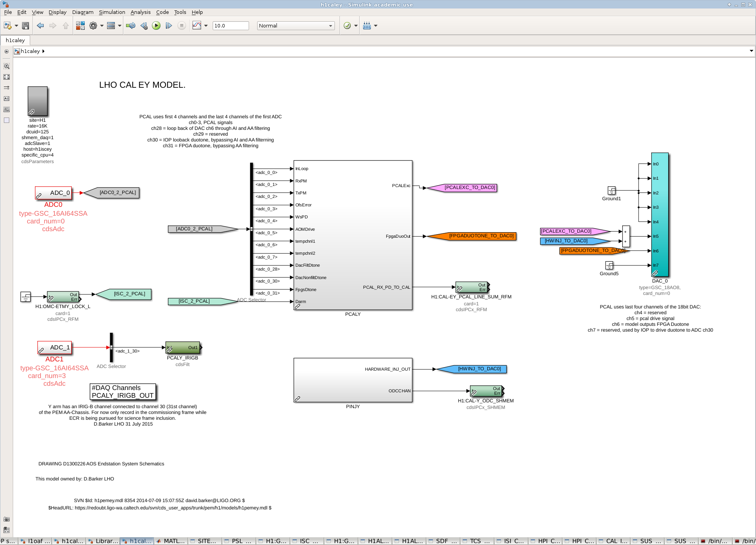Viewport: 756px width, 545px height.
Task: Switch to SITE... window in taskbar
Action: click(x=205, y=541)
